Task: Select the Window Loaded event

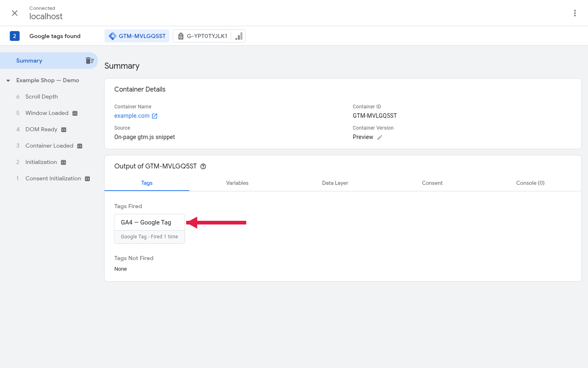Action: 47,113
